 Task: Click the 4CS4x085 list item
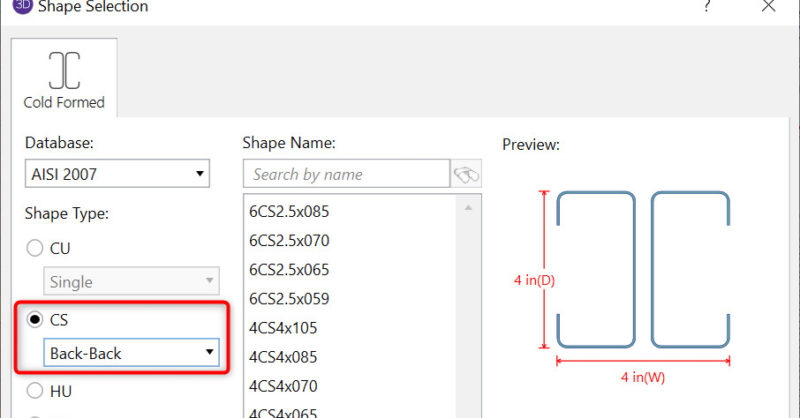tap(283, 356)
